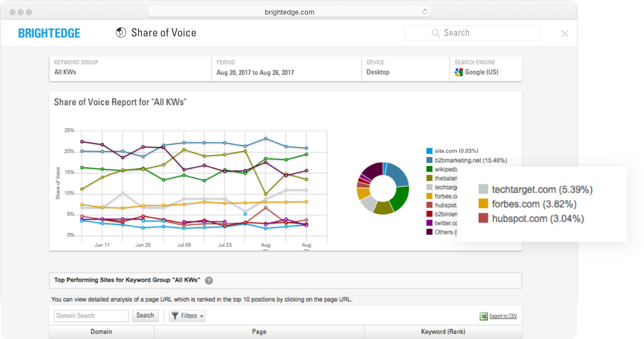Viewport: 644px width, 339px height.
Task: Click the BrightEdge logo
Action: tap(49, 34)
